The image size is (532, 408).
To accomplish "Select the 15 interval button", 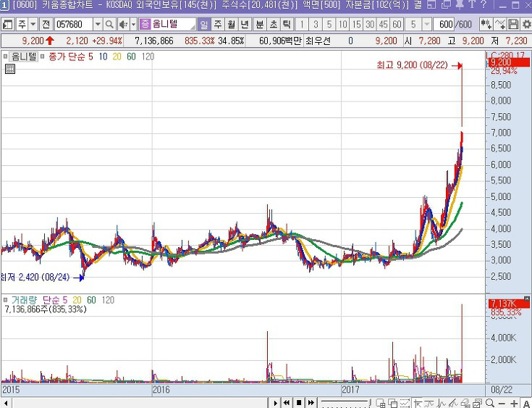I will coord(357,25).
